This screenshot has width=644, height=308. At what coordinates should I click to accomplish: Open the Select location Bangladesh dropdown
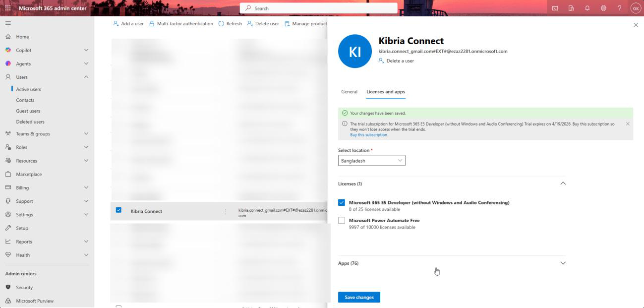(372, 161)
